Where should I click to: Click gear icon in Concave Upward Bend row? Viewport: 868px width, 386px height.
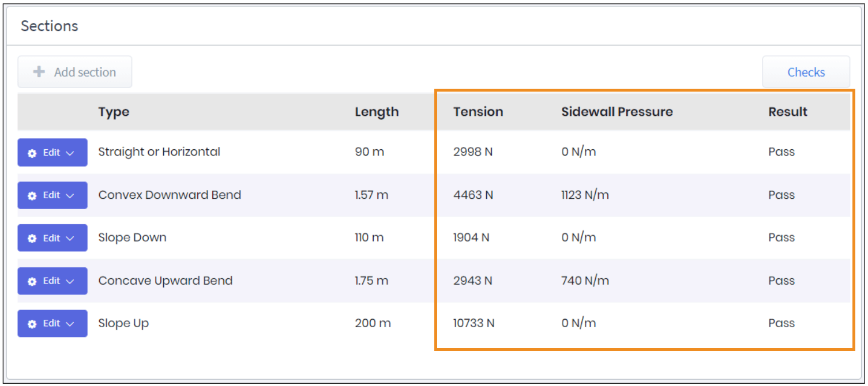(x=32, y=281)
